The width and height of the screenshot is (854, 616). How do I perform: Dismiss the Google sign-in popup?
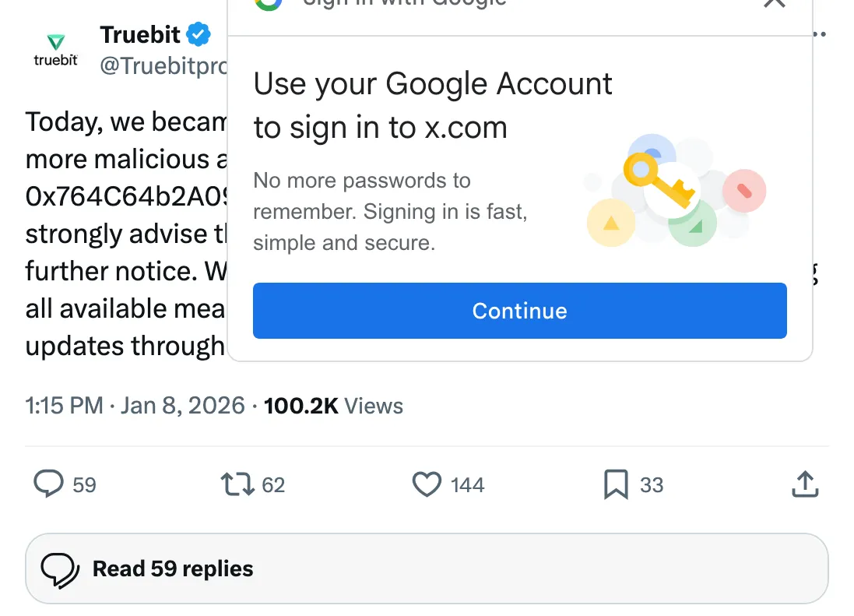point(775,3)
